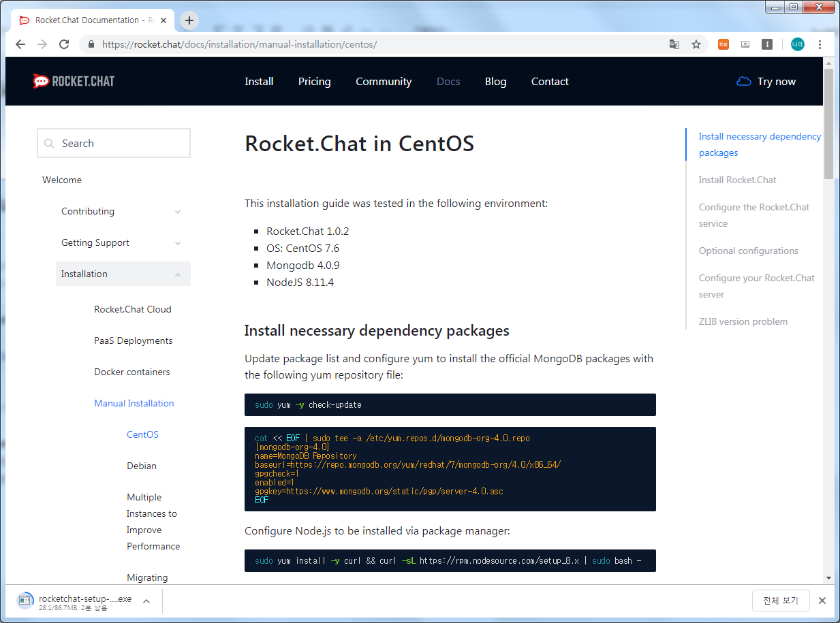Reload the page with refresh icon
840x623 pixels.
pyautogui.click(x=64, y=44)
